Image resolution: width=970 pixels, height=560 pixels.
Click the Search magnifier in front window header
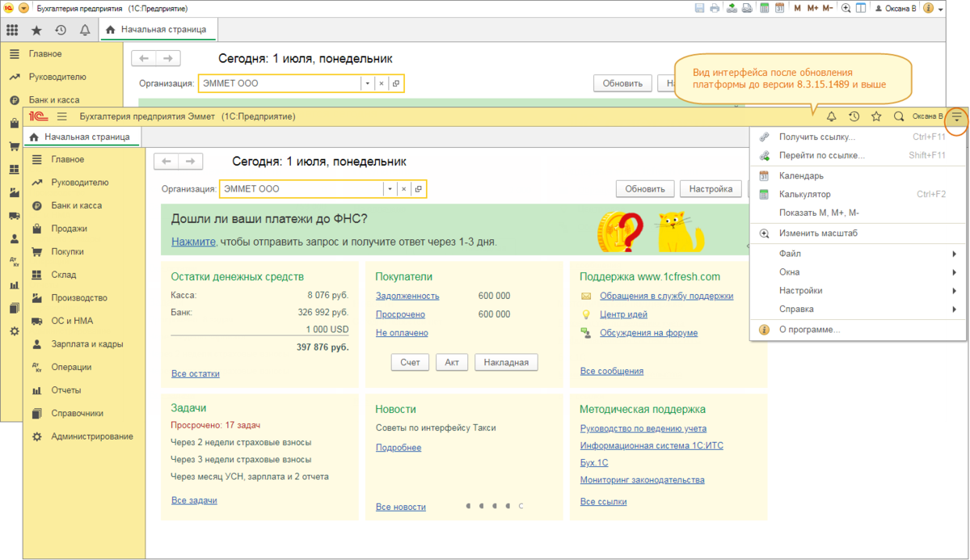click(899, 117)
